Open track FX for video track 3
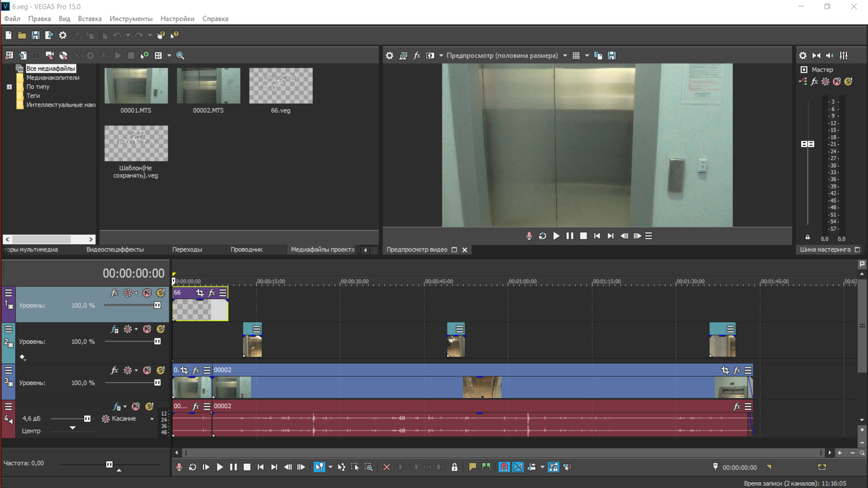The image size is (868, 488). [x=114, y=370]
